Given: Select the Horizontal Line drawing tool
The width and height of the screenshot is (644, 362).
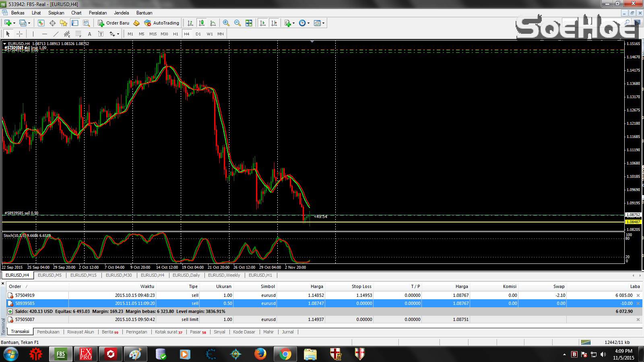Looking at the screenshot, I should pyautogui.click(x=44, y=33).
